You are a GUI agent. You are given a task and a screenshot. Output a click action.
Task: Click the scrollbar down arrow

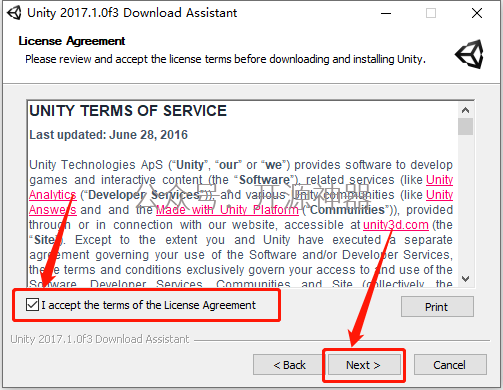pyautogui.click(x=466, y=279)
